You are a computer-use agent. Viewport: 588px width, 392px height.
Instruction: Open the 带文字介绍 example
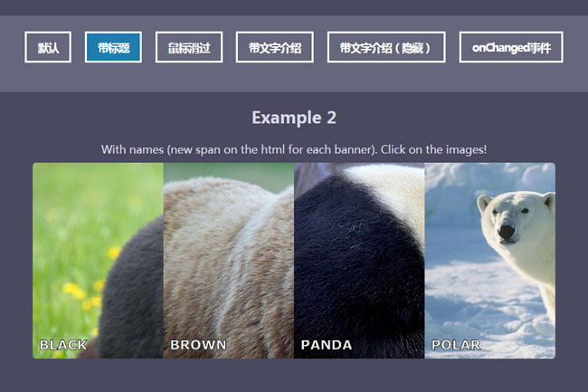[274, 47]
